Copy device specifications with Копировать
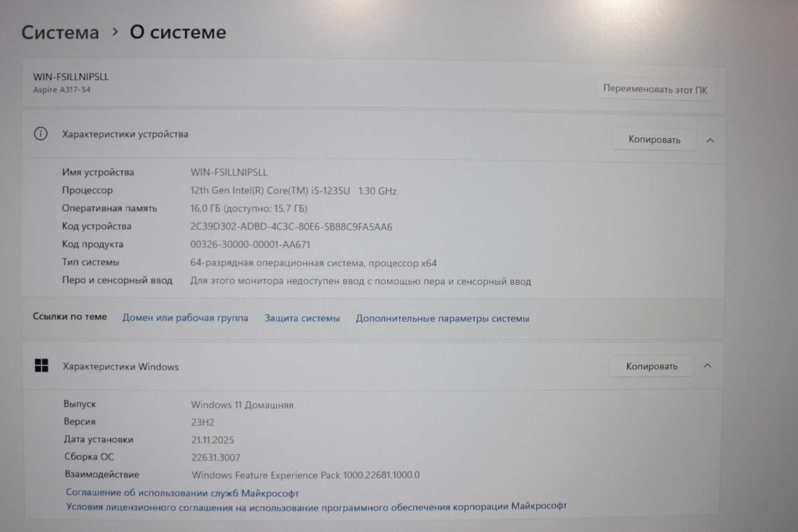The width and height of the screenshot is (798, 532). [654, 140]
